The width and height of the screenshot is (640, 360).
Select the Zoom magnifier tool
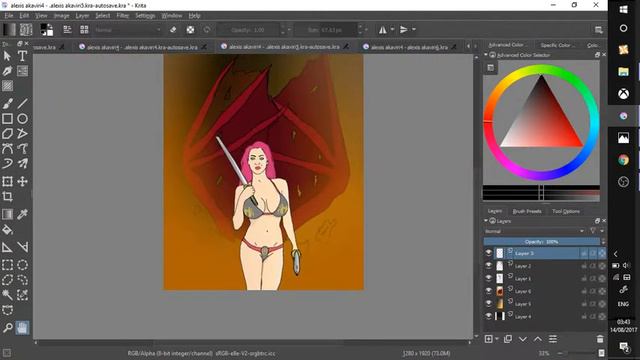(x=7, y=328)
